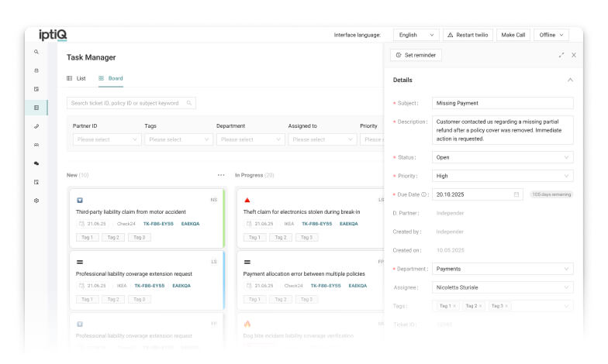
Task: Click the calendar icon on Theft claim card
Action: point(249,224)
